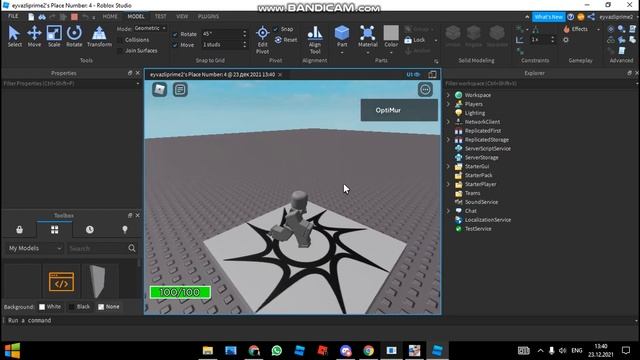This screenshot has width=640, height=360.
Task: Open the My Models dropdown
Action: (34, 248)
